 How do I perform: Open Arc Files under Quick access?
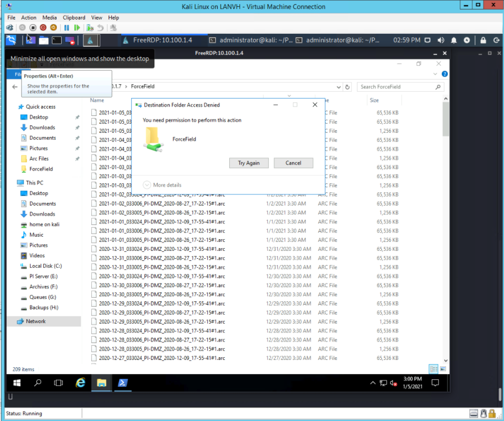coord(39,159)
